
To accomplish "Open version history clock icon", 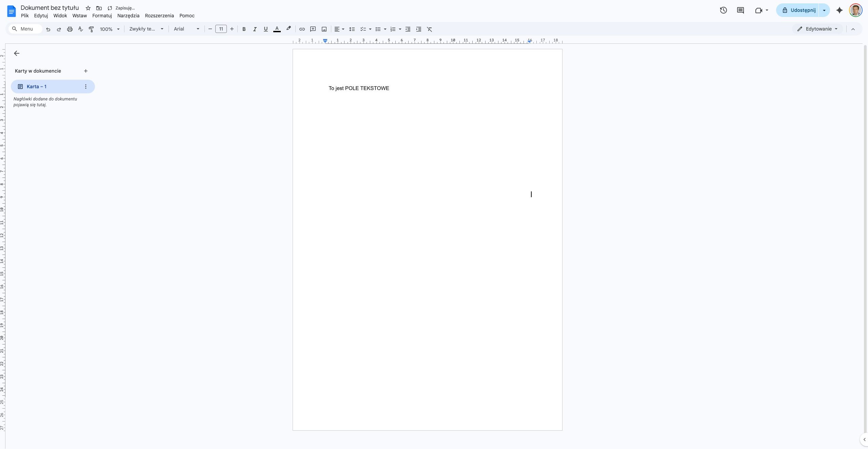I will (x=723, y=10).
